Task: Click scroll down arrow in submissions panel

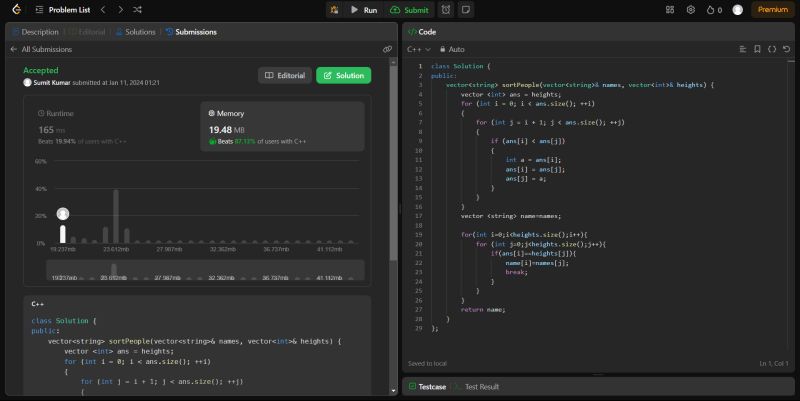Action: pyautogui.click(x=393, y=391)
